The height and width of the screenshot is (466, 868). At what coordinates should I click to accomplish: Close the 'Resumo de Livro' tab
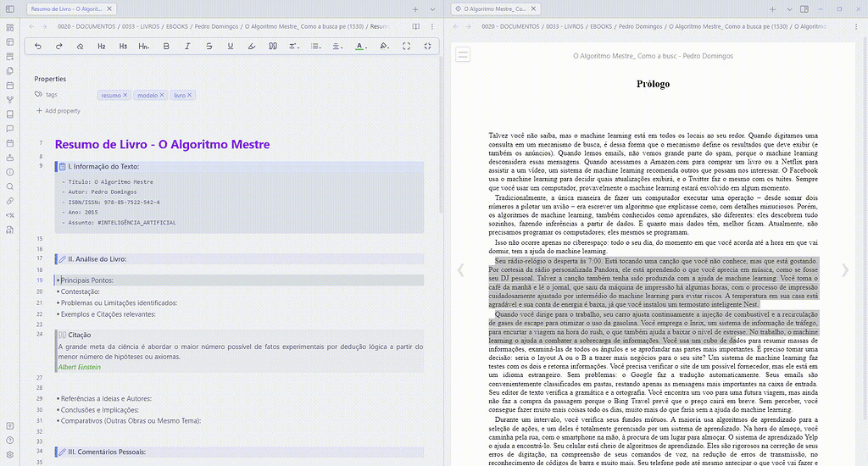tap(109, 8)
